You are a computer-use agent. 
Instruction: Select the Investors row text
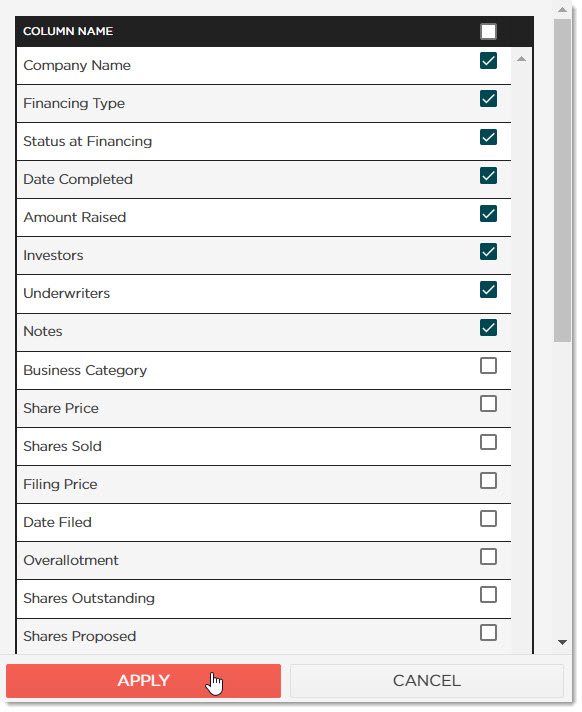[54, 256]
